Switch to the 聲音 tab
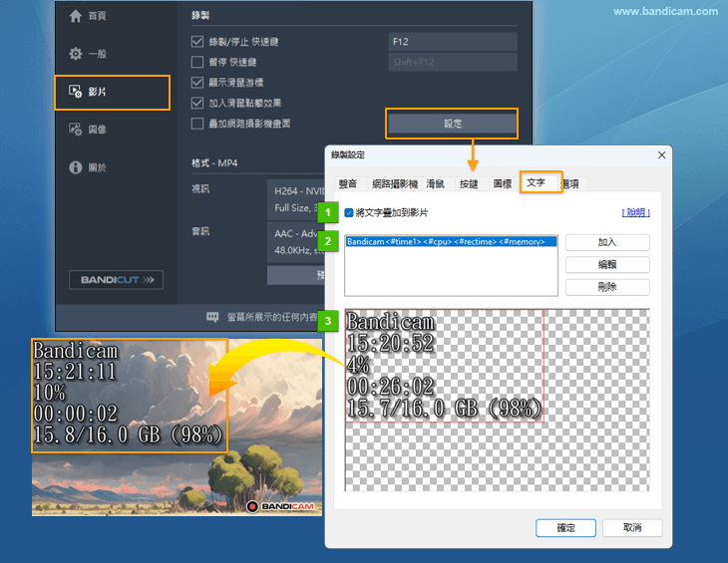This screenshot has width=728, height=563. [x=348, y=184]
